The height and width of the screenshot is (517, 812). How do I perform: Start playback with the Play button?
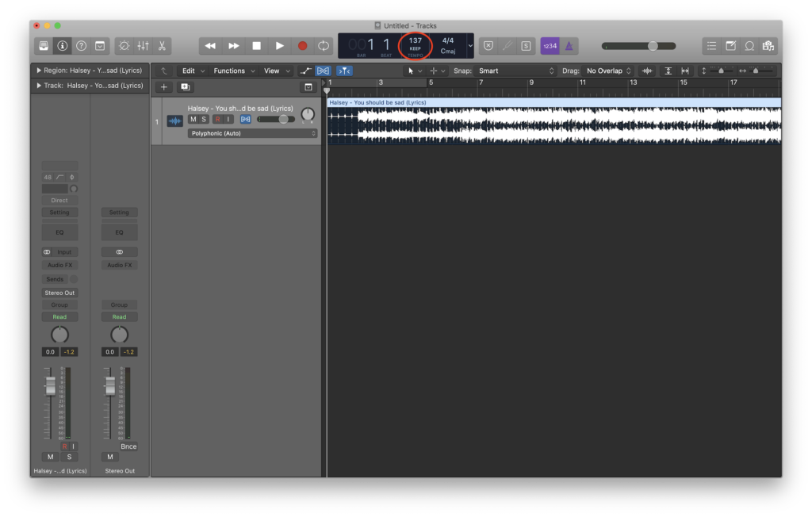(x=280, y=46)
